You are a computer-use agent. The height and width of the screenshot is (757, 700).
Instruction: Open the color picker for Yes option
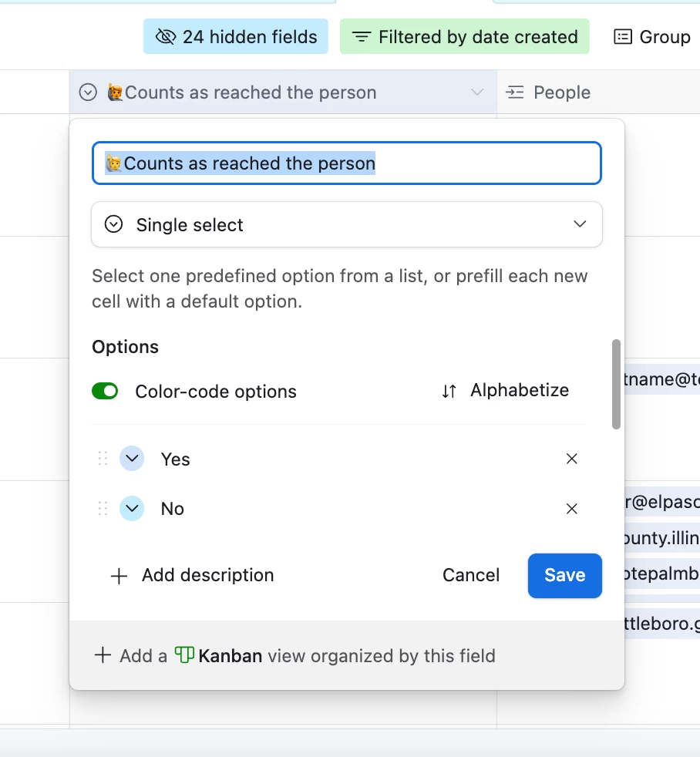click(133, 459)
